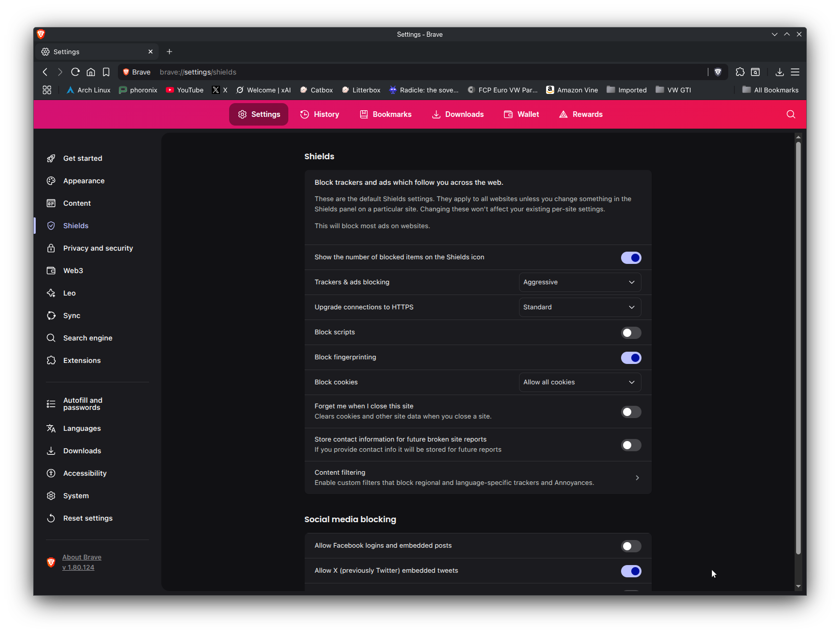Click the scrollbar down arrow
This screenshot has height=635, width=840.
[x=798, y=587]
